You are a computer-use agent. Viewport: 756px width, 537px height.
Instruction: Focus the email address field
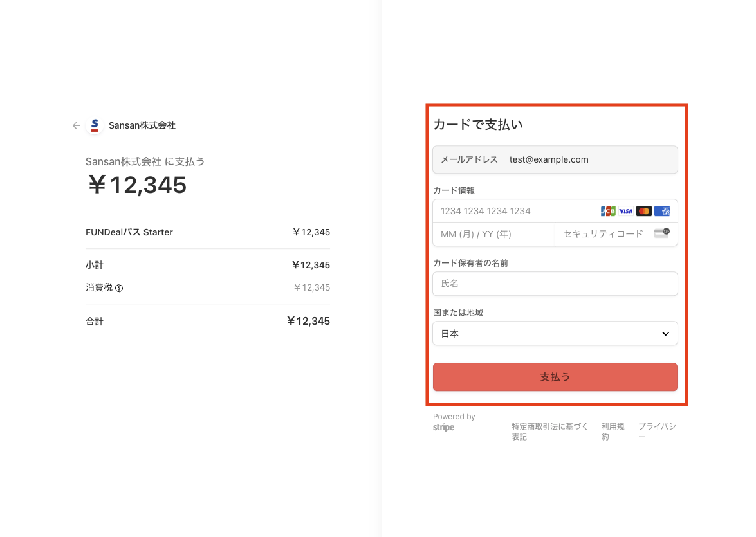pyautogui.click(x=555, y=159)
